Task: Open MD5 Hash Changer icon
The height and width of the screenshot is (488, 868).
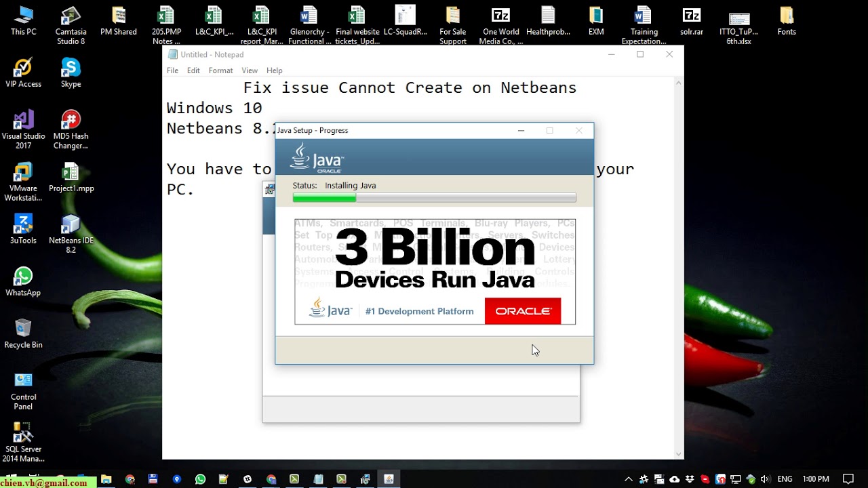Action: [x=71, y=129]
